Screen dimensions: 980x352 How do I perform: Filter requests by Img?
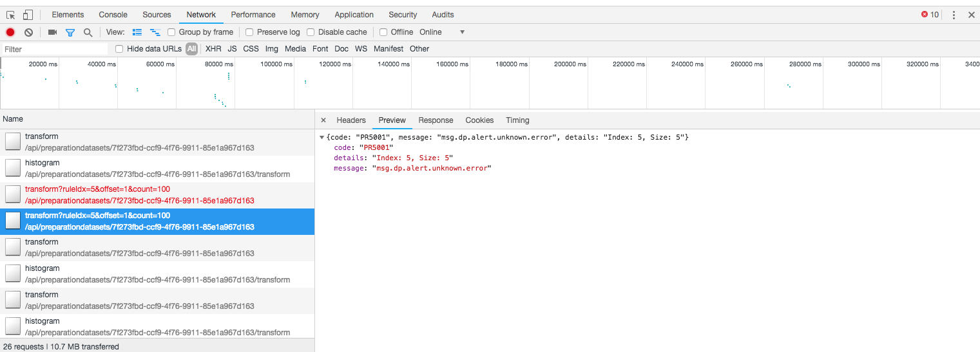pos(272,49)
